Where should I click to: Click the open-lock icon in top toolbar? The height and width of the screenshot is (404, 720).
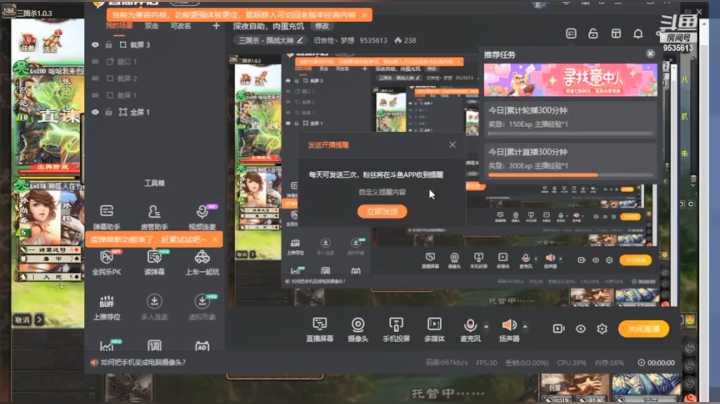[593, 34]
